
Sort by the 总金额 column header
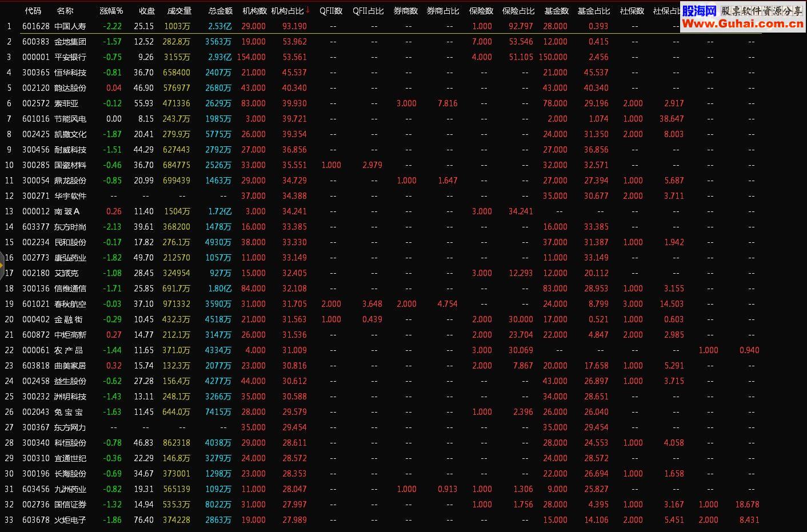point(221,11)
